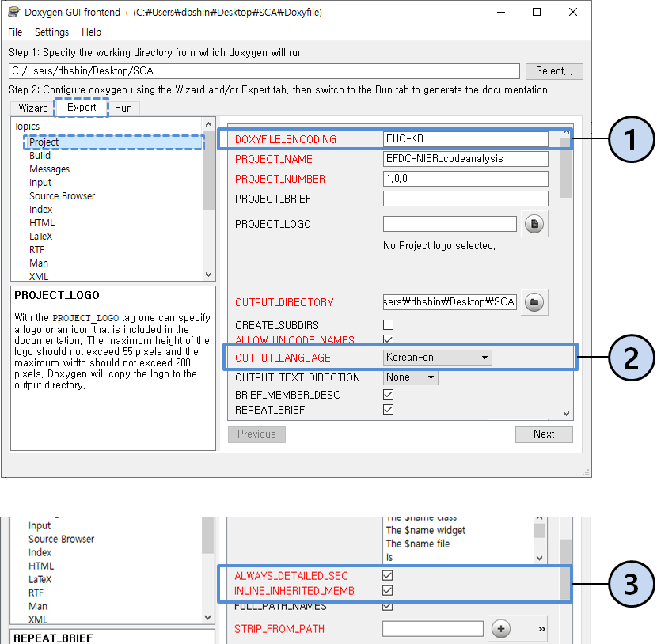Image resolution: width=657 pixels, height=644 pixels.
Task: Toggle the ALLOW_UNICODE_NAMES checkbox
Action: click(x=389, y=339)
